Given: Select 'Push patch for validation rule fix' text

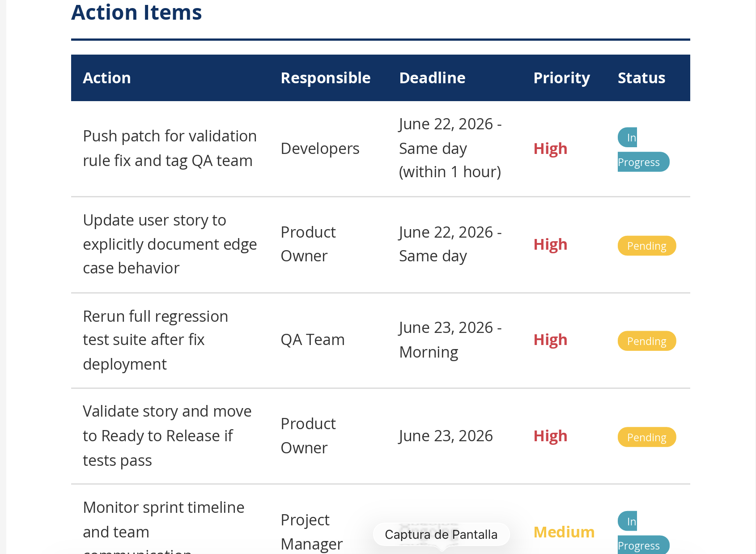Looking at the screenshot, I should tap(170, 148).
